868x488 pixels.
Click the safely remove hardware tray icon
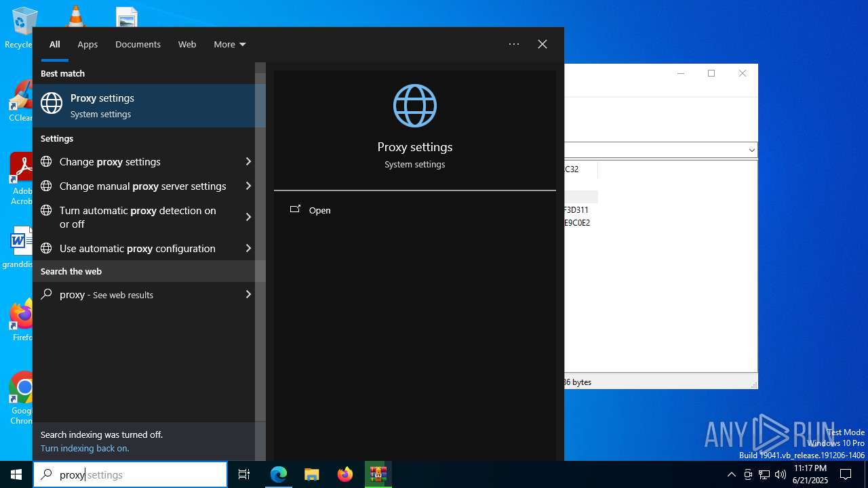coord(748,474)
